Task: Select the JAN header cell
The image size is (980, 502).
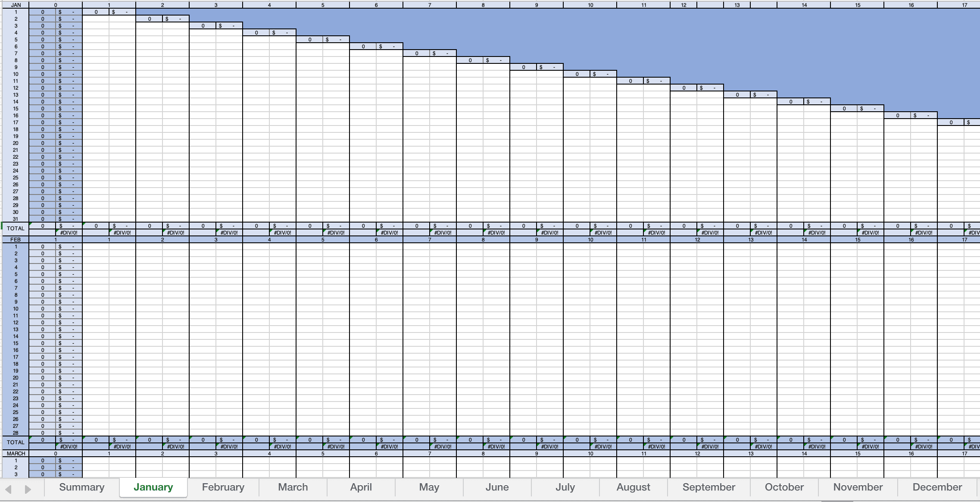Action: (16, 5)
